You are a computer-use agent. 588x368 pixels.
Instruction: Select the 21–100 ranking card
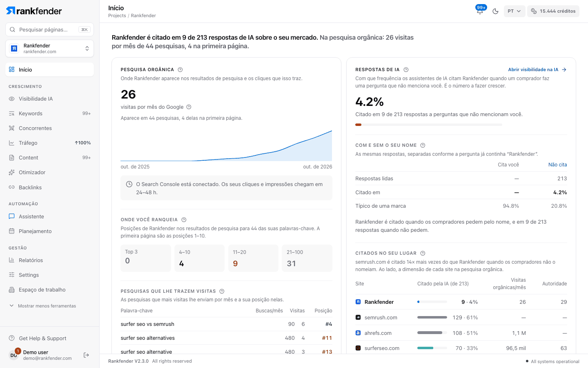(x=307, y=258)
